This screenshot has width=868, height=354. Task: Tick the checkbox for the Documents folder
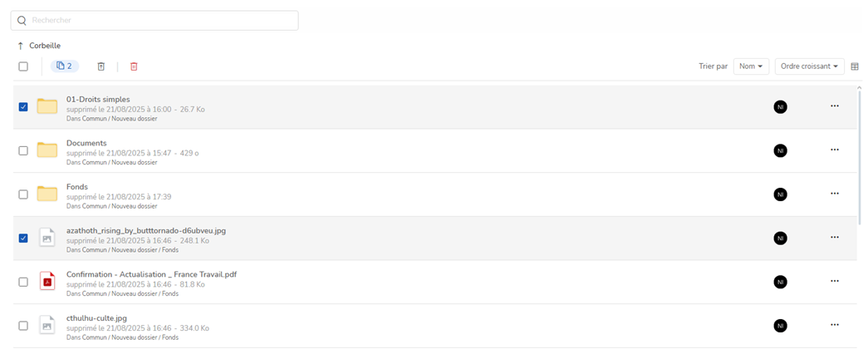click(x=23, y=150)
